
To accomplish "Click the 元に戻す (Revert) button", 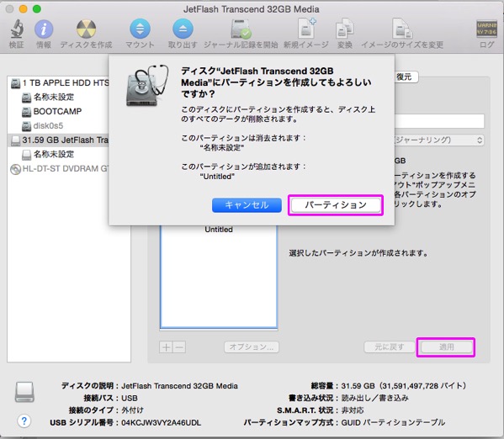I will pyautogui.click(x=389, y=346).
